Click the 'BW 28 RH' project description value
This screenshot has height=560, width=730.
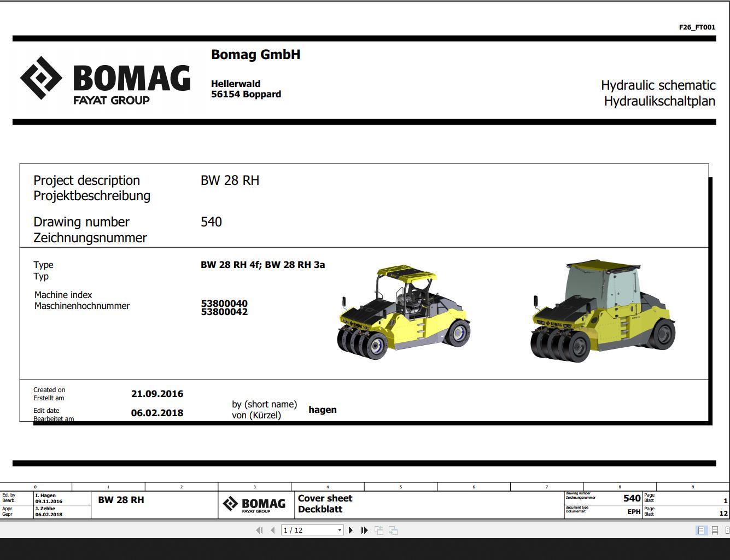pos(230,180)
